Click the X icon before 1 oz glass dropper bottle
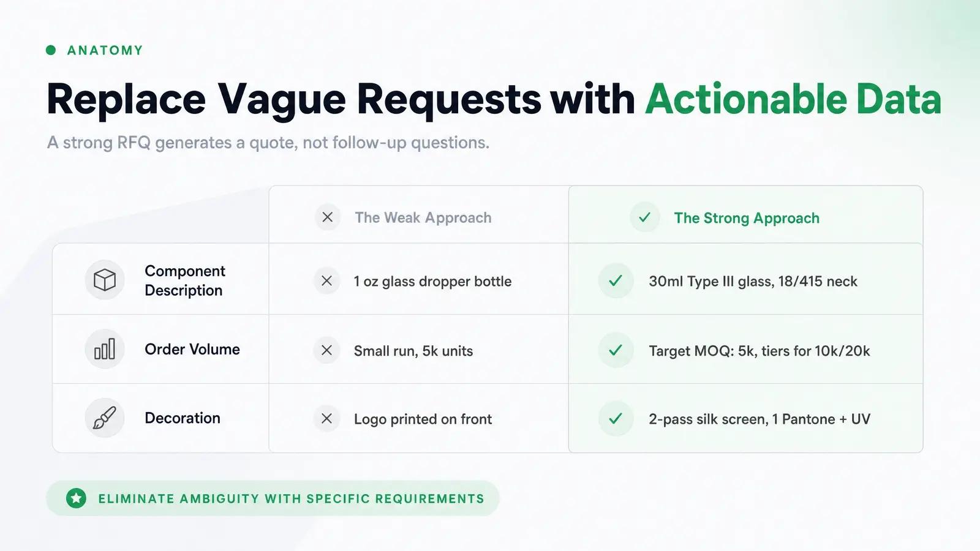Screen dimensions: 980x551 327,281
